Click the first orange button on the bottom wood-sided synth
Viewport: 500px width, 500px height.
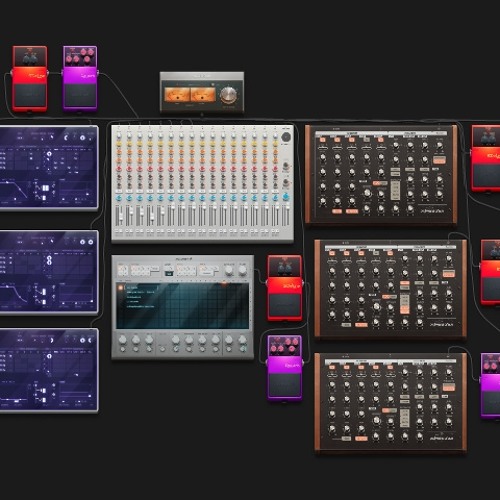point(332,367)
